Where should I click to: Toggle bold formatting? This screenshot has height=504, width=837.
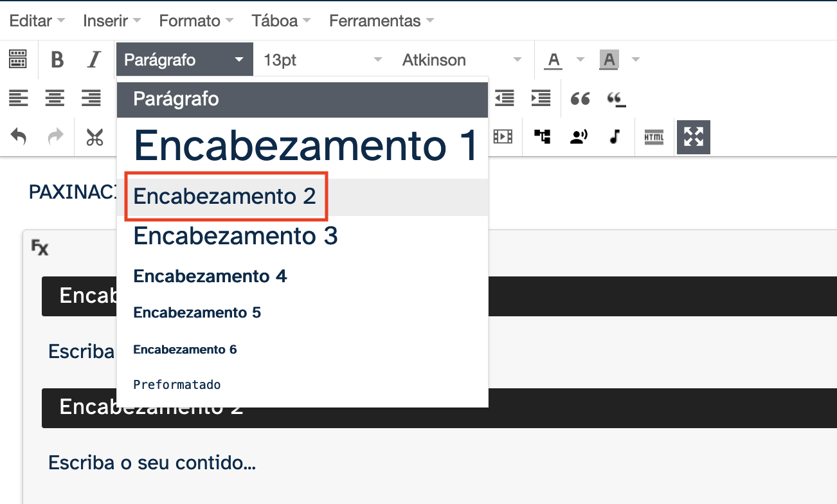point(56,59)
